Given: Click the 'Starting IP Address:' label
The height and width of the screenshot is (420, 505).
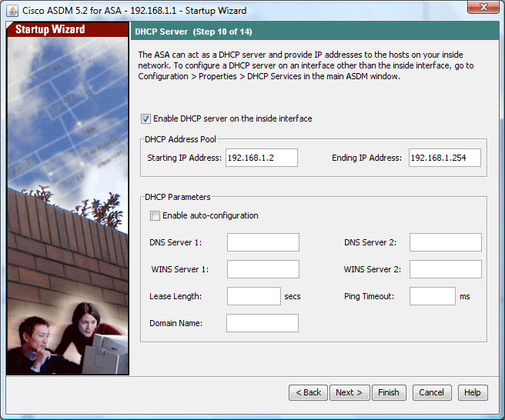Looking at the screenshot, I should pyautogui.click(x=185, y=158).
